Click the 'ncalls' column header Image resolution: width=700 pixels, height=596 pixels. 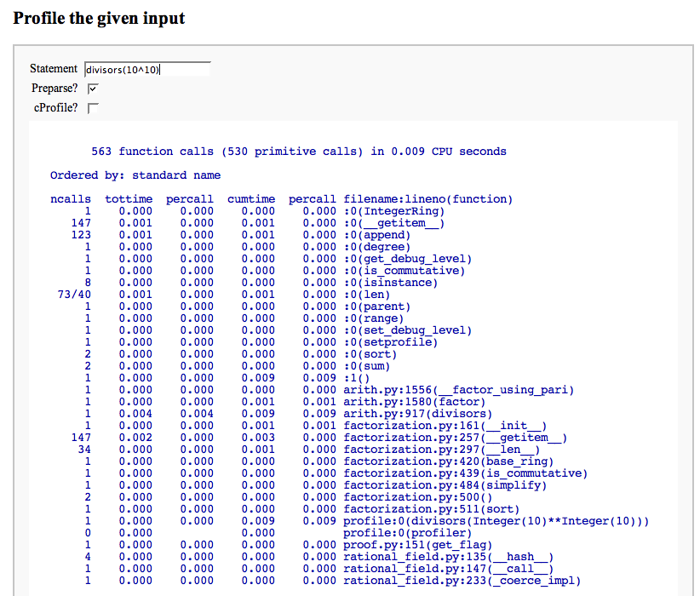(x=71, y=199)
